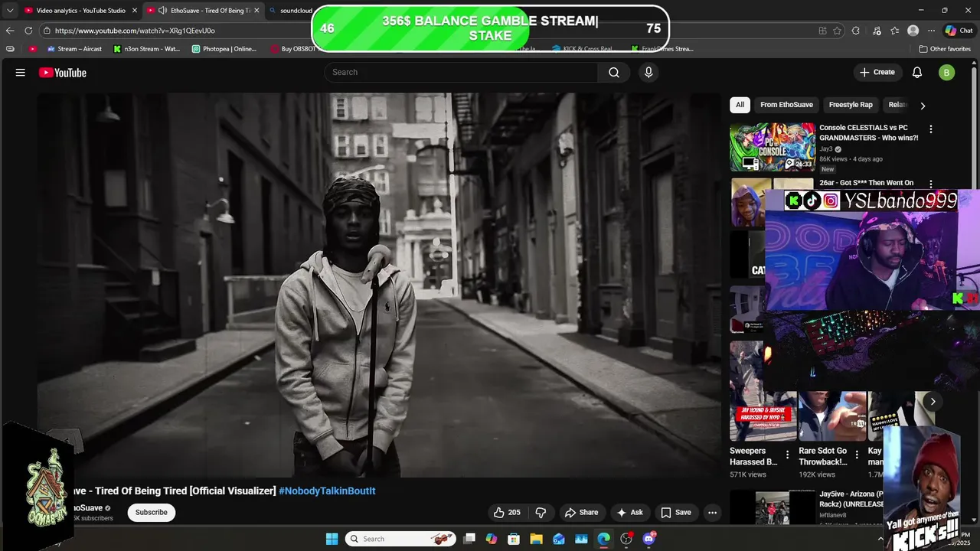980x551 pixels.
Task: Open browser settings and more ellipsis
Action: coord(931,31)
